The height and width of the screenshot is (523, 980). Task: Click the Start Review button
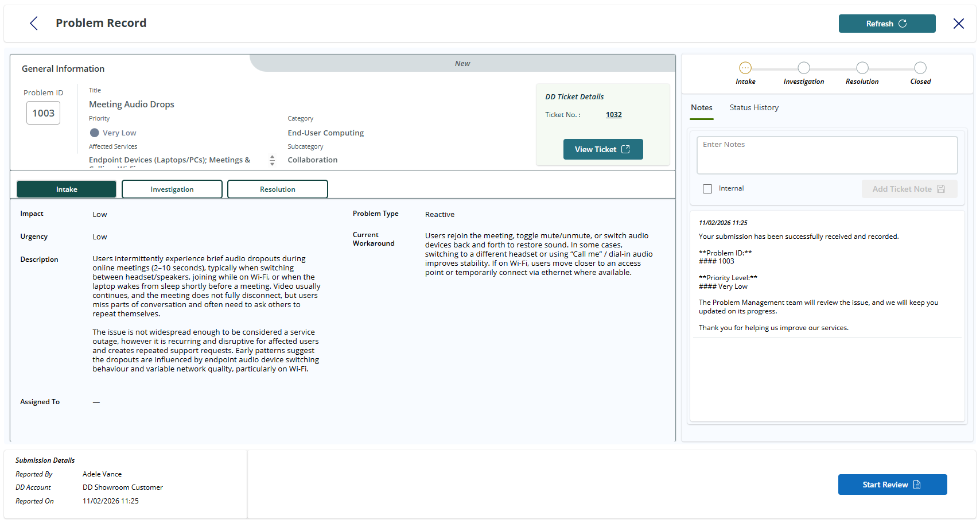point(892,485)
